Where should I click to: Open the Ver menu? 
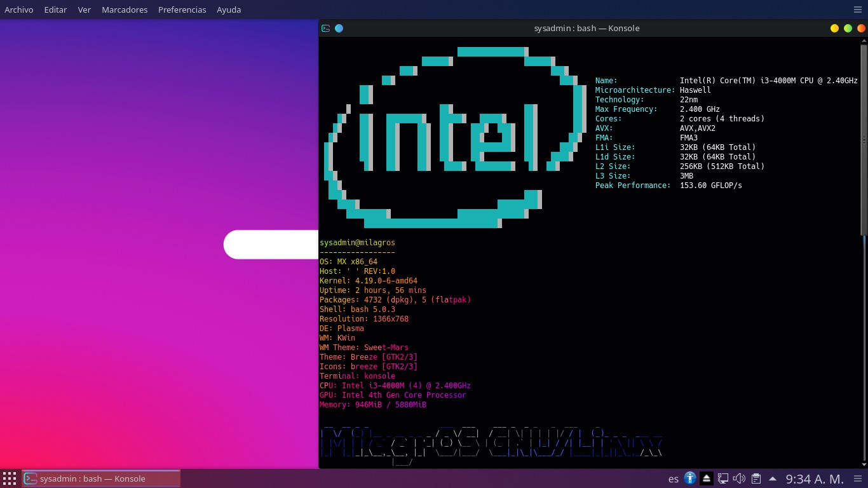84,10
